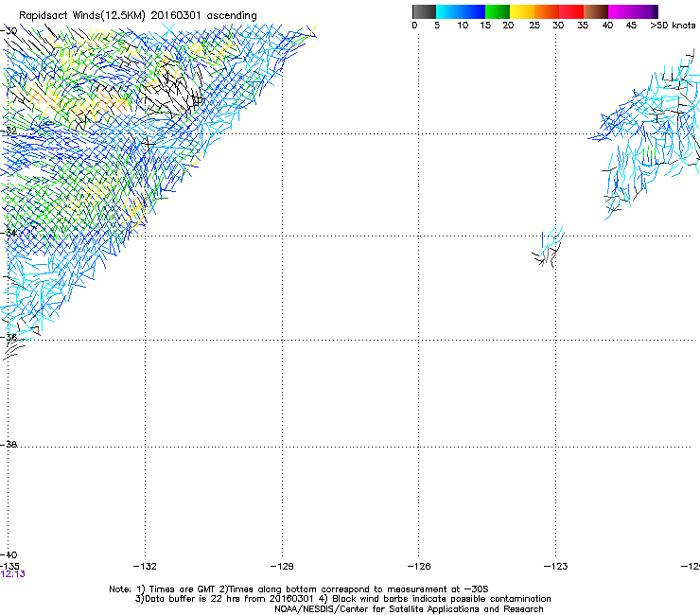Select the '-126' longitude axis label
Viewport: 700px width, 615px height.
(419, 567)
